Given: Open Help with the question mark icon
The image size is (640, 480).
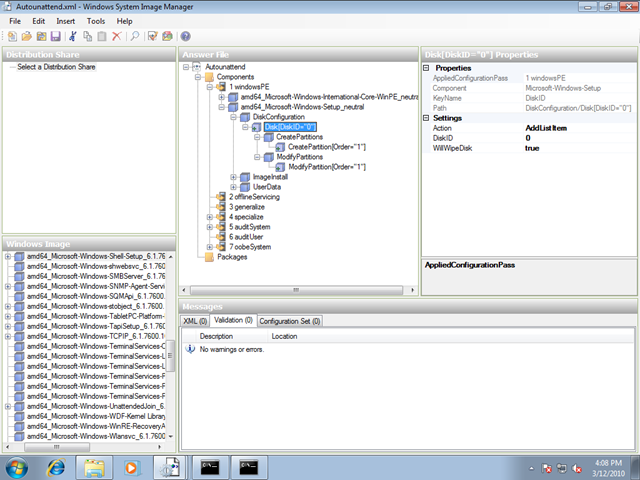Looking at the screenshot, I should click(185, 36).
